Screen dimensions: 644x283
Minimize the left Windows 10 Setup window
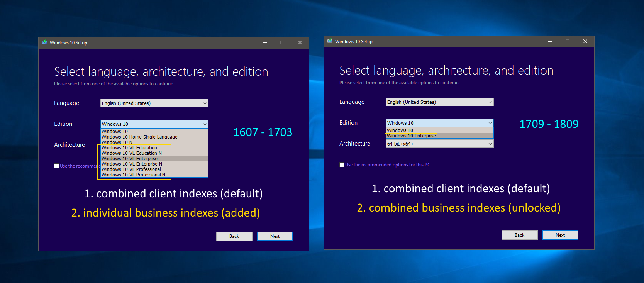coord(265,42)
